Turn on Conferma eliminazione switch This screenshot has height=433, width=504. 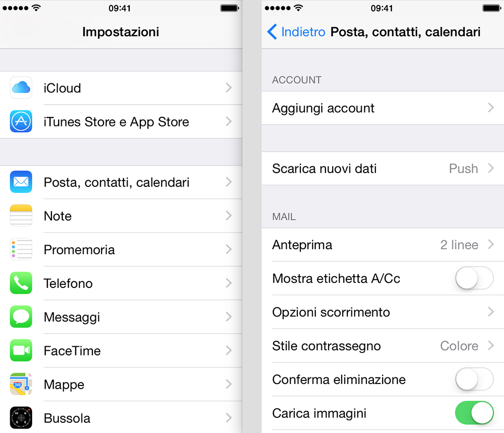[474, 379]
